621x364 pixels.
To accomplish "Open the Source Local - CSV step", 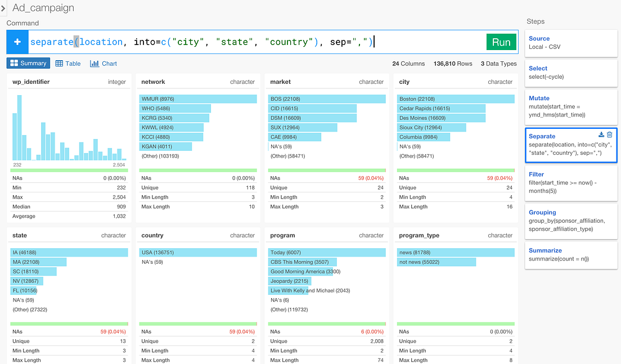I will click(571, 42).
